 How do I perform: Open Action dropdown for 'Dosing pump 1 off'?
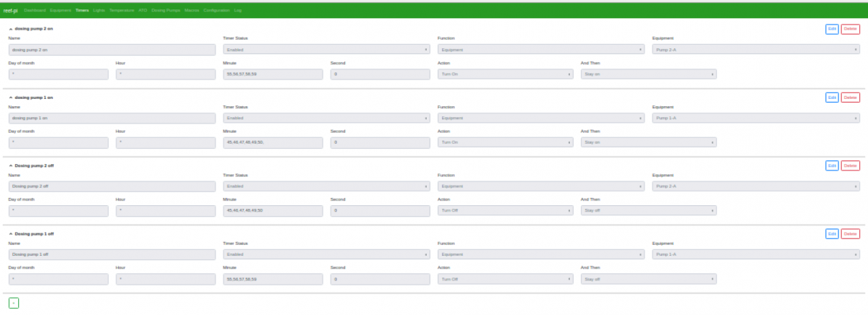pos(506,279)
